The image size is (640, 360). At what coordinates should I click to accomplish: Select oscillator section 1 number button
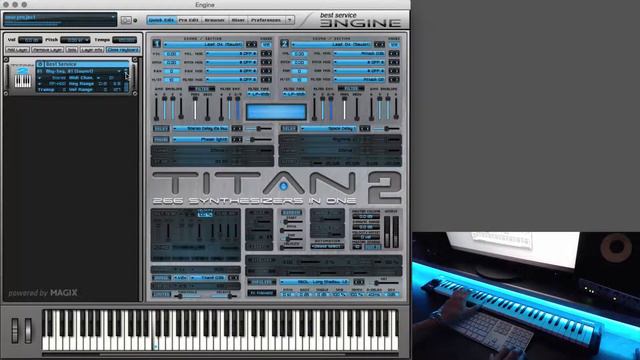click(x=156, y=44)
